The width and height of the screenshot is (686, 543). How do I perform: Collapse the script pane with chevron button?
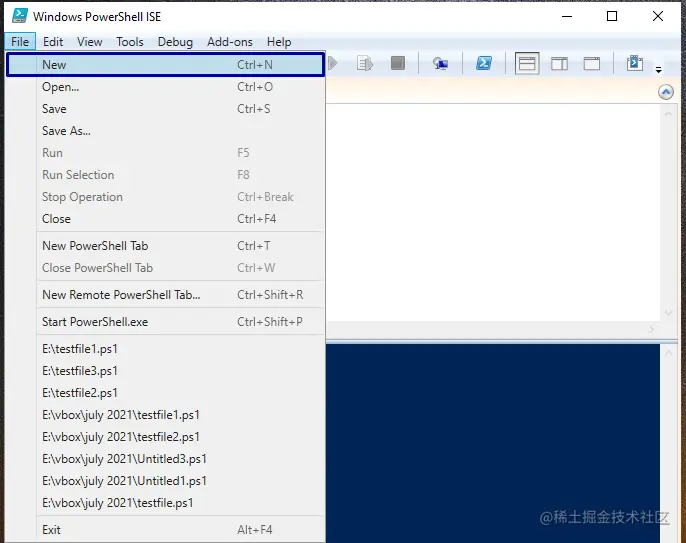pyautogui.click(x=665, y=92)
